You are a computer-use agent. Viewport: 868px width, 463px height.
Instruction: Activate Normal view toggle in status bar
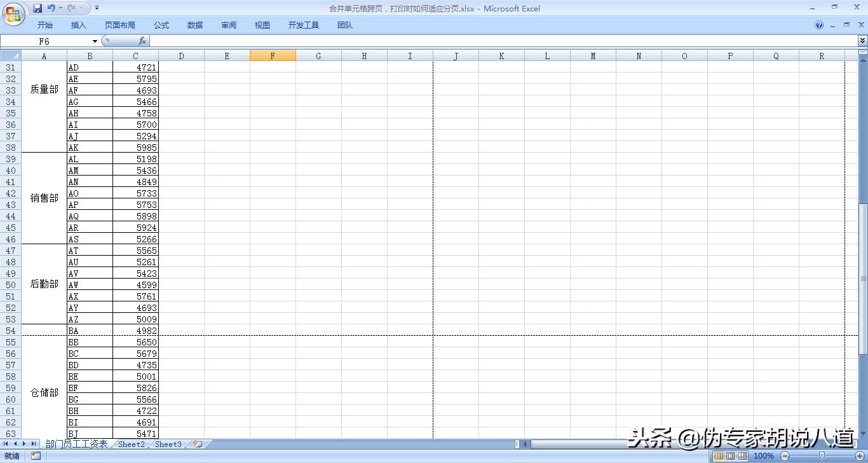[720, 456]
